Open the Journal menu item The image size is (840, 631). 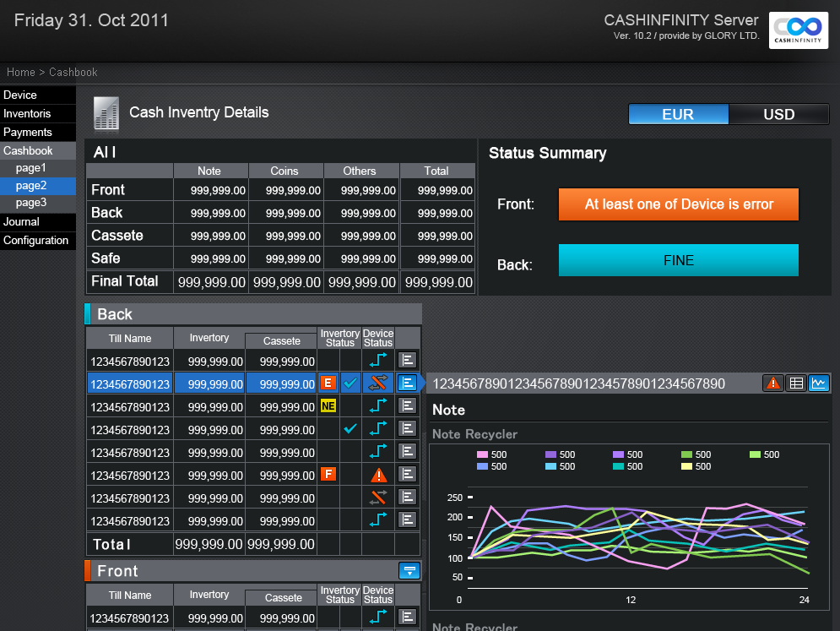[21, 221]
